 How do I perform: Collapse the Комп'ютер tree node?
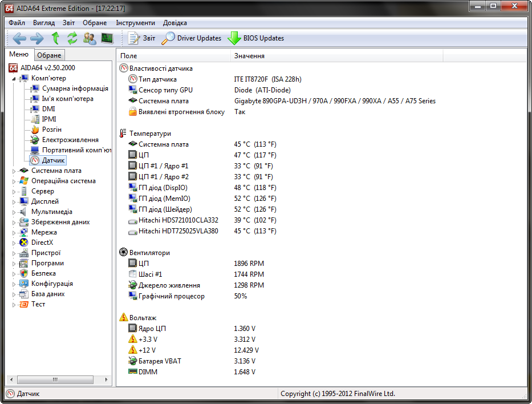pyautogui.click(x=14, y=78)
